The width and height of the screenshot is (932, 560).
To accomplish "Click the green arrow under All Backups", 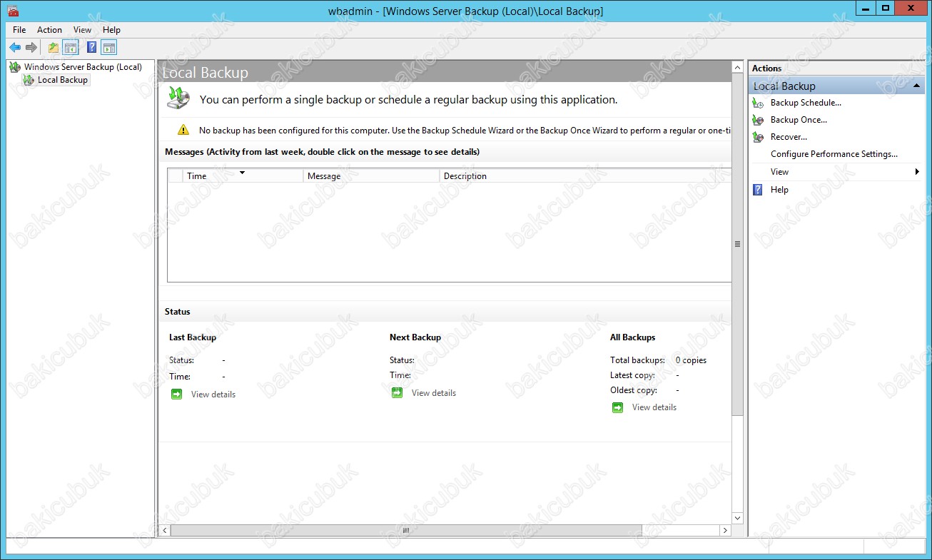I will (x=618, y=407).
